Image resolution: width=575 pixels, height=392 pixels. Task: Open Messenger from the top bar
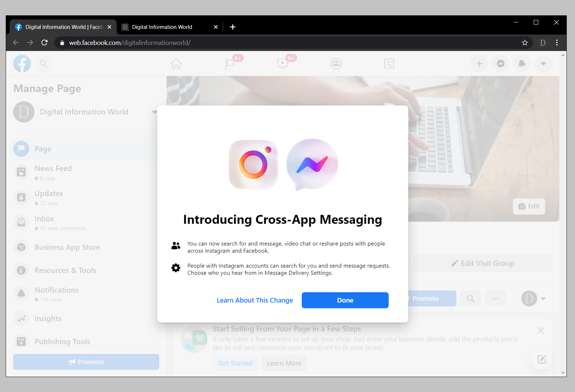[500, 63]
